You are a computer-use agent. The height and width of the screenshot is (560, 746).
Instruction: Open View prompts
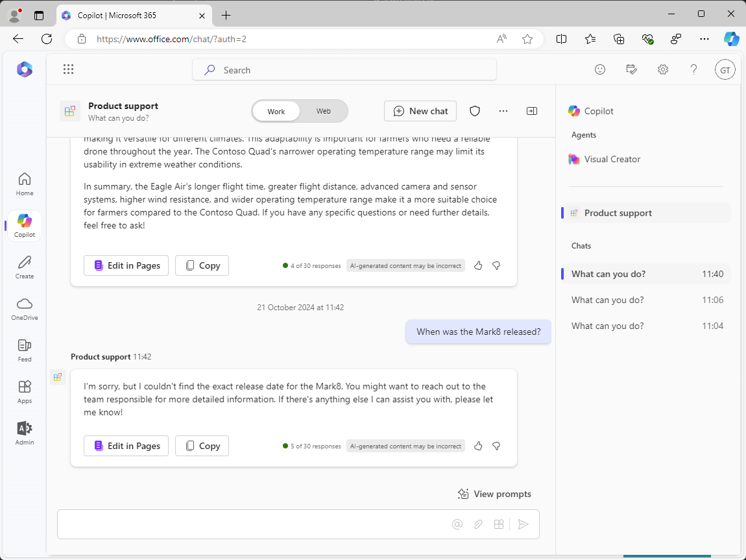[494, 494]
